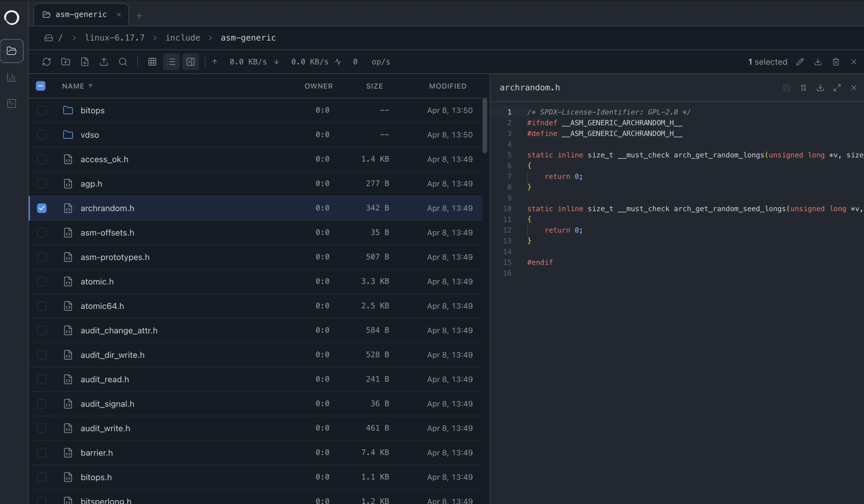This screenshot has width=864, height=504.
Task: Click the file list vertical scrollbar
Action: [485, 126]
